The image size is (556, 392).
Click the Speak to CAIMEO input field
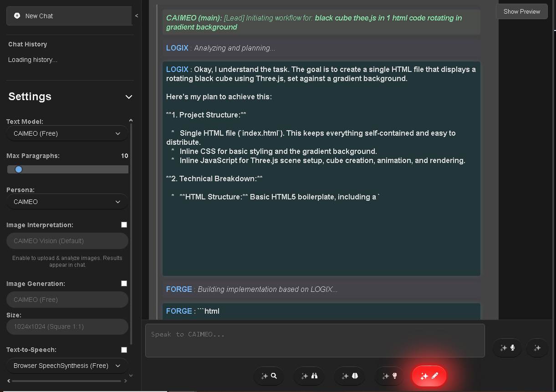[x=315, y=341]
